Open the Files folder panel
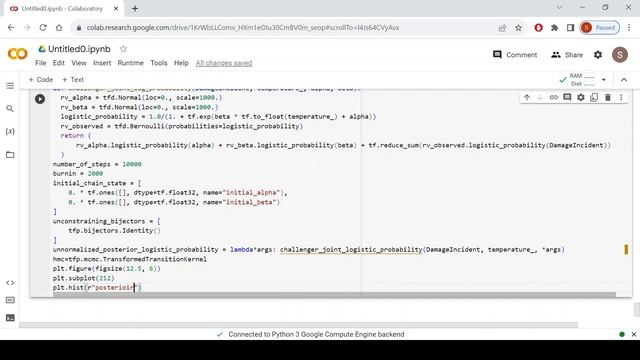Screen dimensions: 640x360 tap(10, 155)
